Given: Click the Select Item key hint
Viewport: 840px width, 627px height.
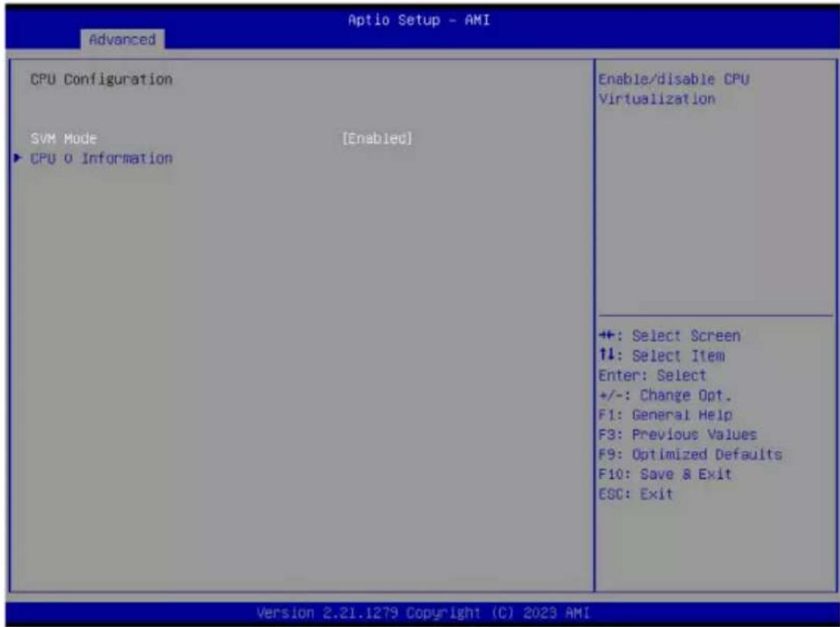Looking at the screenshot, I should tap(661, 355).
